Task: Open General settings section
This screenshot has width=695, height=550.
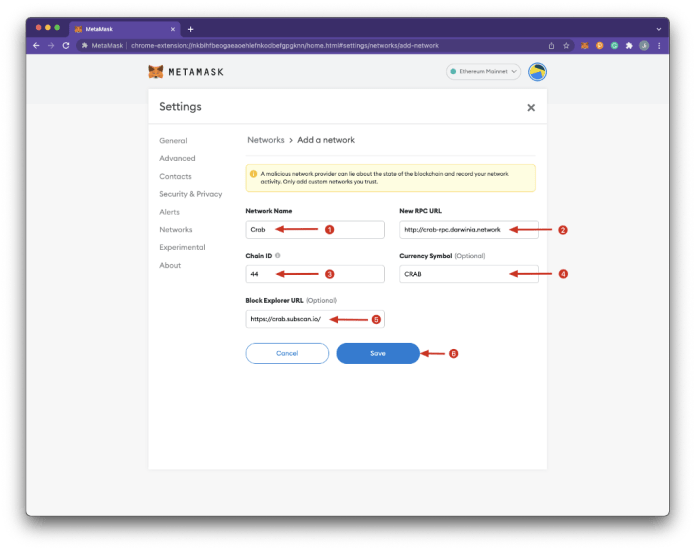Action: (x=173, y=140)
